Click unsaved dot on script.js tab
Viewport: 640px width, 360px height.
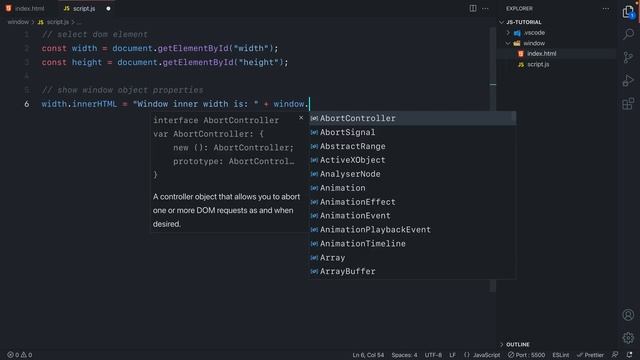108,8
